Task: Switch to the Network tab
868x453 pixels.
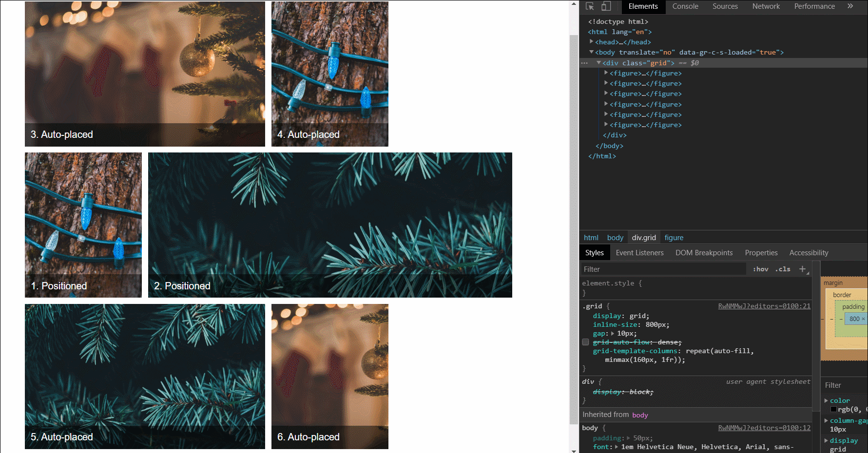Action: 766,6
